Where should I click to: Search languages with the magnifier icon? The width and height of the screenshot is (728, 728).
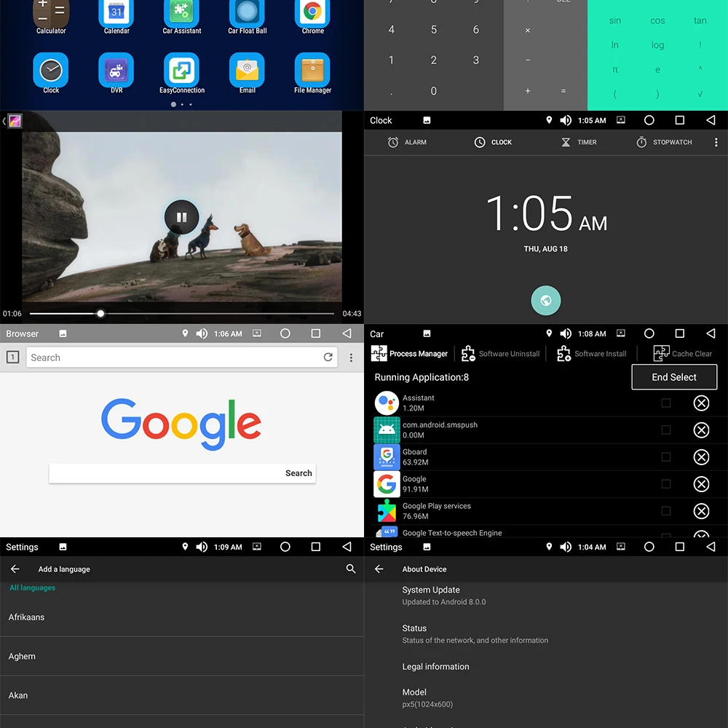point(351,569)
